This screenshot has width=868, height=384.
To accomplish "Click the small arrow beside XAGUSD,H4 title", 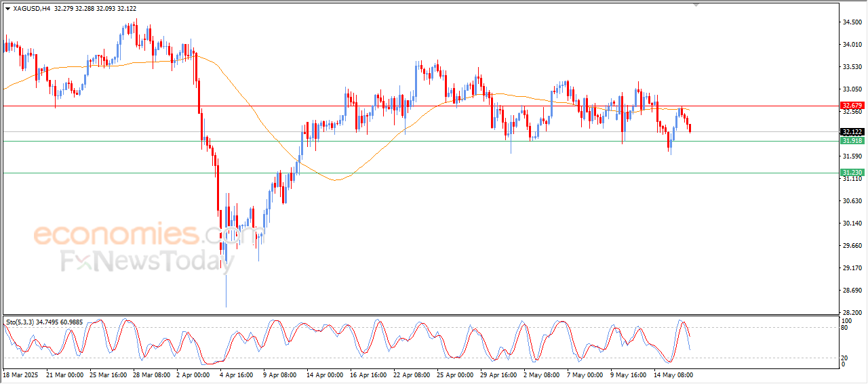I will pyautogui.click(x=7, y=8).
